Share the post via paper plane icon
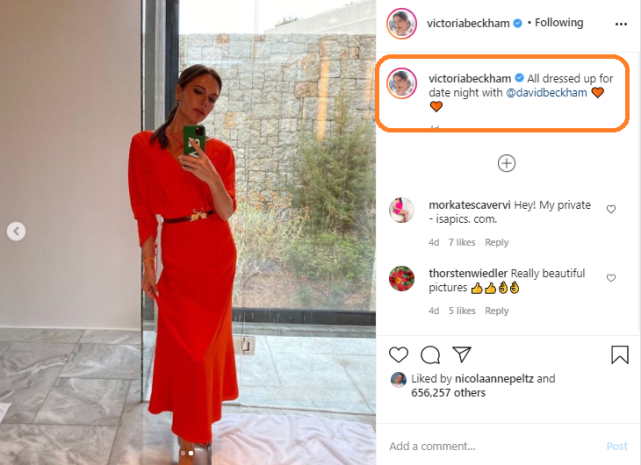The width and height of the screenshot is (641, 465). tap(462, 354)
